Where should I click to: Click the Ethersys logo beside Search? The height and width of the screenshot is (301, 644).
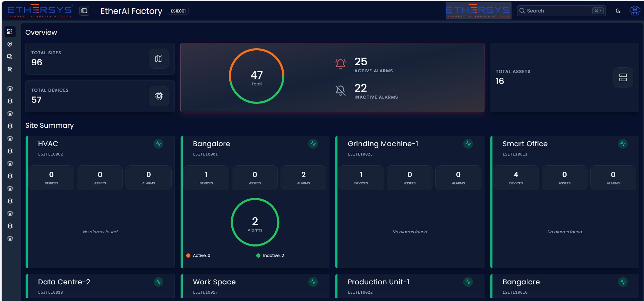coord(478,11)
